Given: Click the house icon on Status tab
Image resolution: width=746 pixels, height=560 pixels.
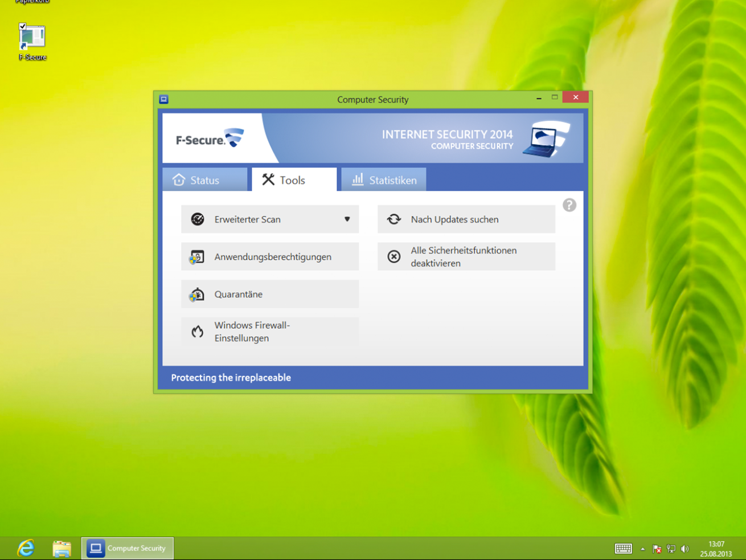Looking at the screenshot, I should coord(179,179).
